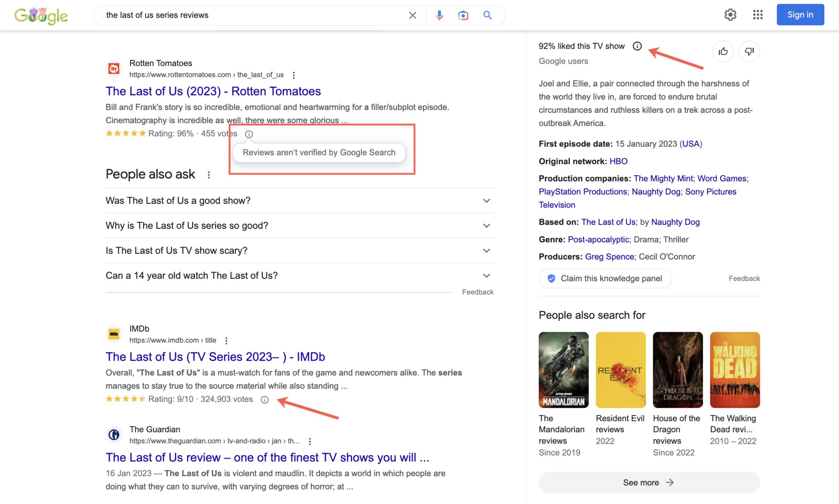Open House of the Dragon poster thumbnail
Image resolution: width=839 pixels, height=504 pixels.
pyautogui.click(x=678, y=370)
